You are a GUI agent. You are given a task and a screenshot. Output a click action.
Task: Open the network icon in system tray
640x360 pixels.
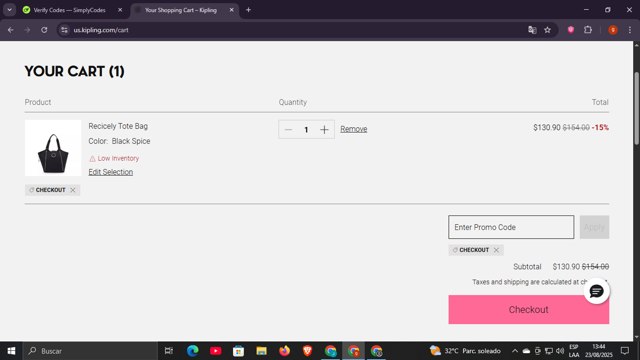coord(549,351)
